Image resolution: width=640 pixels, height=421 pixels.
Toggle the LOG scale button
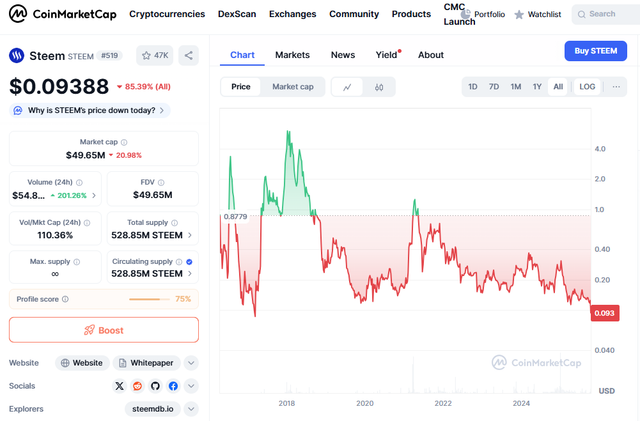point(587,87)
